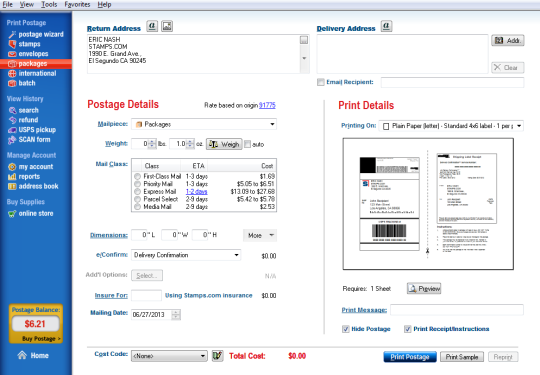The image size is (540, 375).
Task: Create a SCAN form
Action: pyautogui.click(x=29, y=139)
